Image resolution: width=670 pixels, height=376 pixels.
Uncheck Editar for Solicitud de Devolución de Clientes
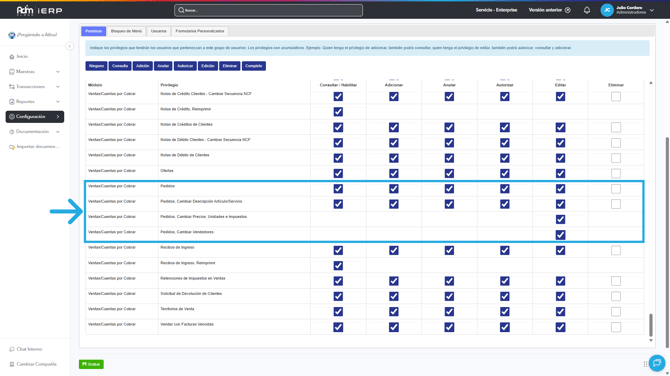[x=560, y=297]
